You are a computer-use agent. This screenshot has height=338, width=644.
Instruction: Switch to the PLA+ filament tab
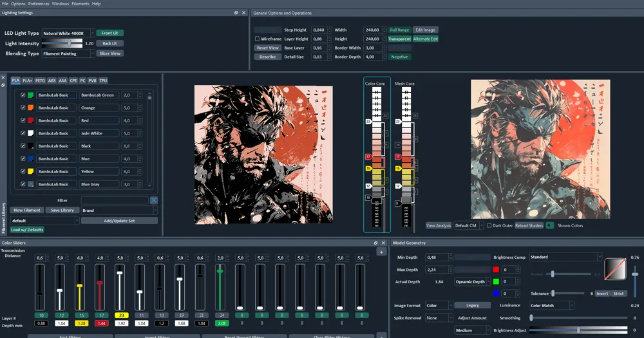point(28,80)
